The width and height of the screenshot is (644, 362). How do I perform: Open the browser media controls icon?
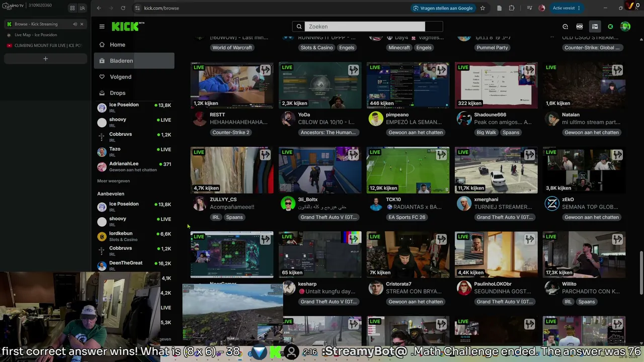point(529,8)
